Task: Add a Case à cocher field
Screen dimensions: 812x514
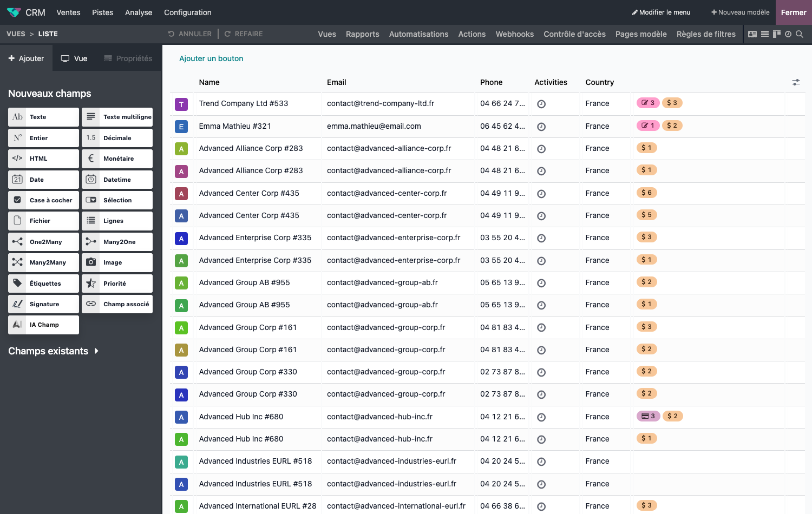Action: [43, 200]
